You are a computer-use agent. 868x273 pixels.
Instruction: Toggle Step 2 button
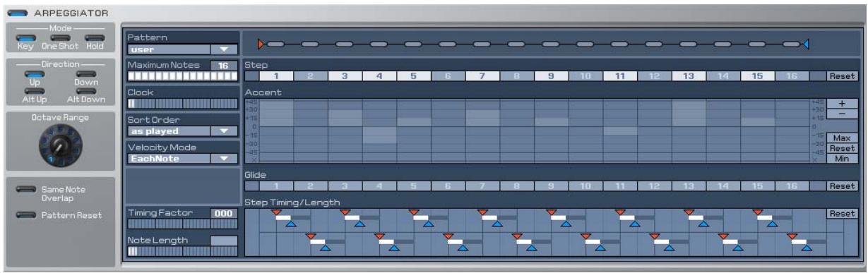coord(311,76)
